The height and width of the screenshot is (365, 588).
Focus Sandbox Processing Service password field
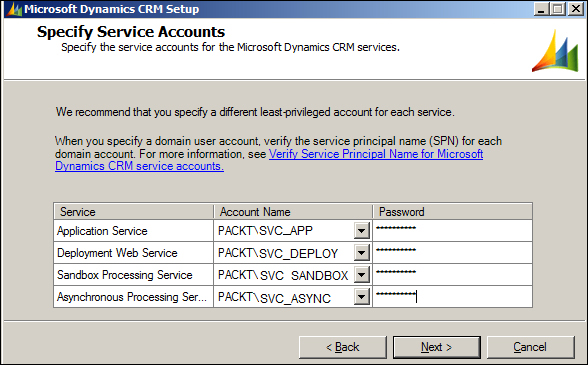pos(452,275)
